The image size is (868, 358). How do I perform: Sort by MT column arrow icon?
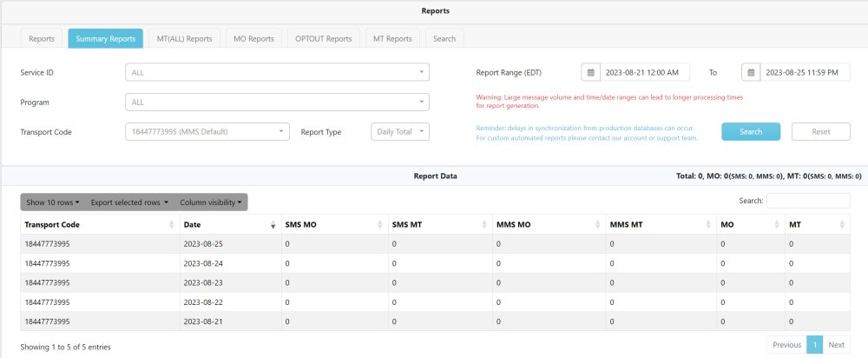(841, 224)
